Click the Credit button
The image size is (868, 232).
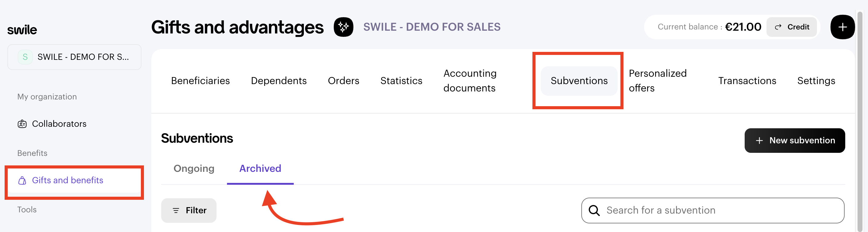(x=791, y=27)
